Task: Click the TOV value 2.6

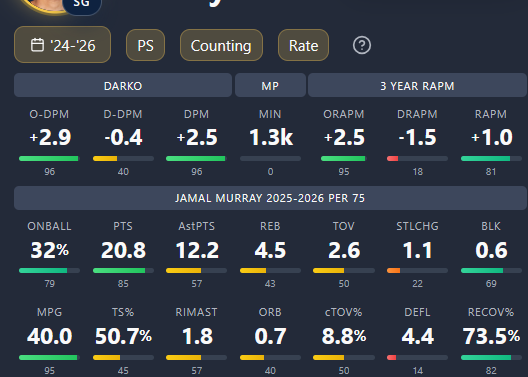Action: [x=344, y=250]
